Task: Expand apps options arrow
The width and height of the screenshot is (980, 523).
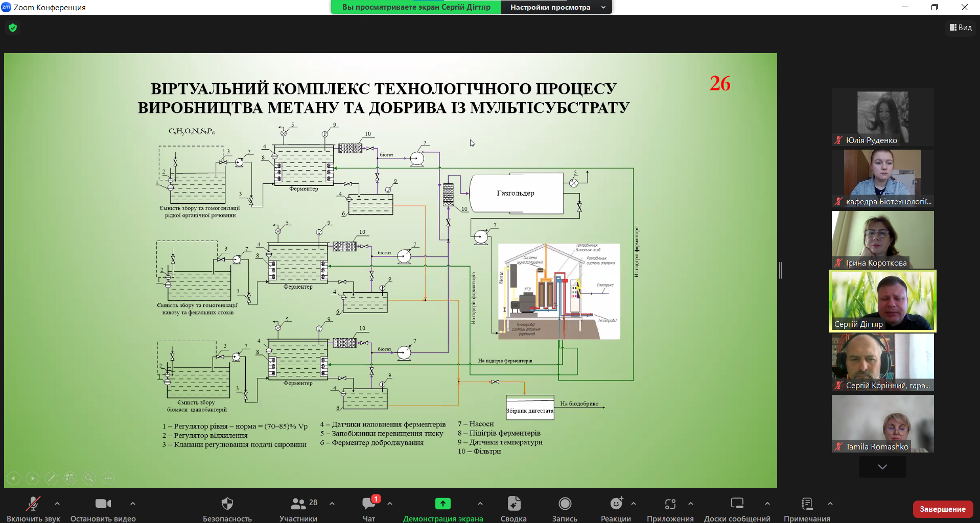Action: tap(691, 504)
